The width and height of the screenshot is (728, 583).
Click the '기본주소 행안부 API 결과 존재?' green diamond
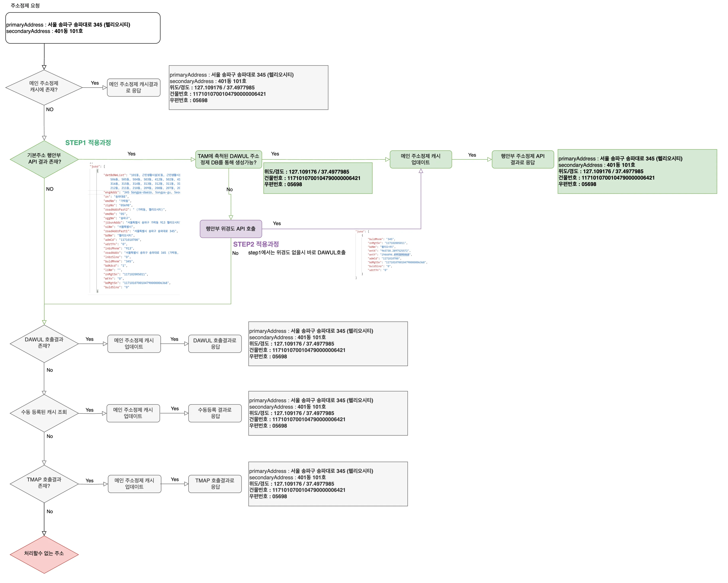coord(44,159)
